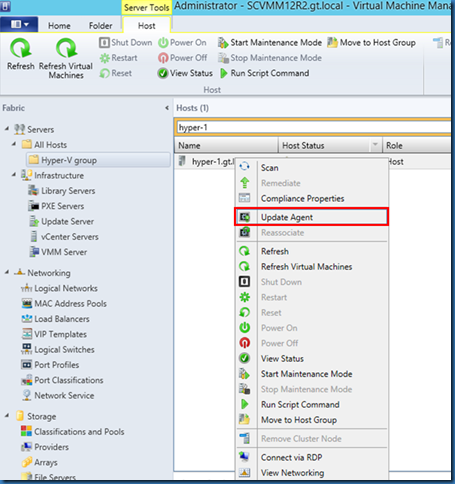Viewport: 455px width, 484px height.
Task: Choose View Status in the context menu
Action: (x=311, y=358)
